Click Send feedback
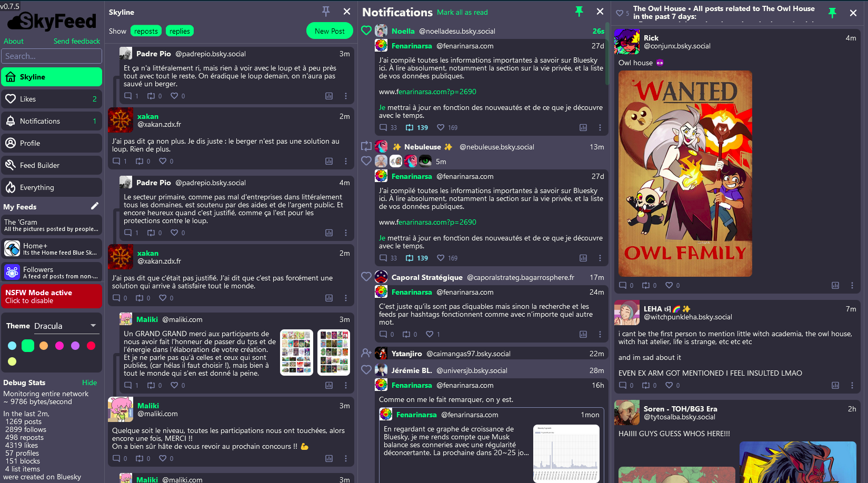Image resolution: width=868 pixels, height=483 pixels. coord(77,41)
